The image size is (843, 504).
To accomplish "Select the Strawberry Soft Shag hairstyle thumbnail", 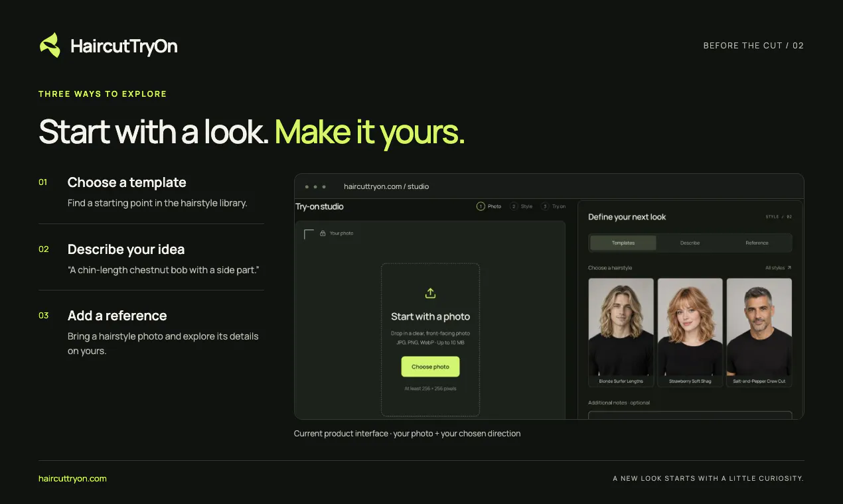I will pos(690,332).
